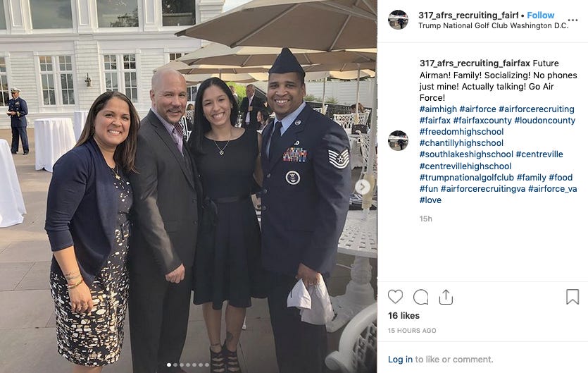The width and height of the screenshot is (588, 373).
Task: Open profile picture in post header
Action: pyautogui.click(x=398, y=20)
